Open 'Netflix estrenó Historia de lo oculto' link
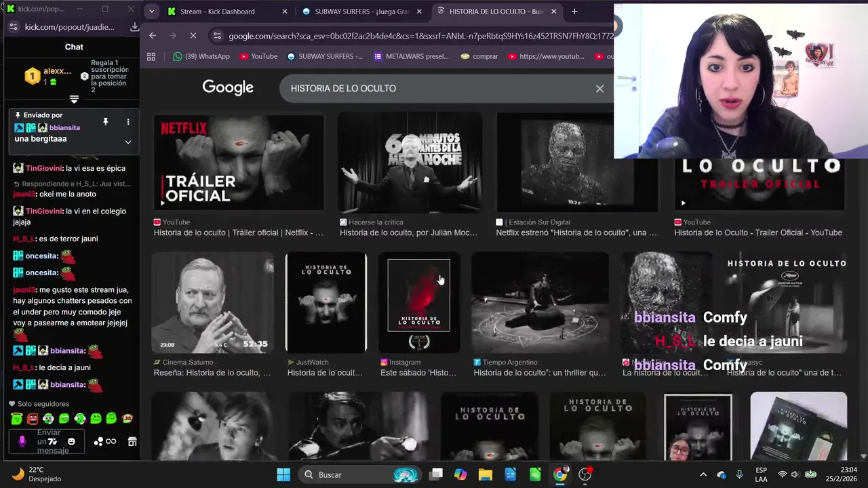868x488 pixels. (576, 232)
